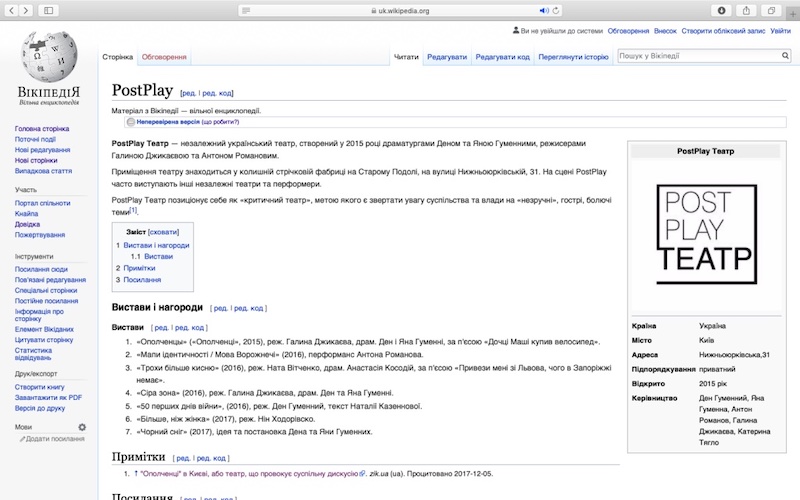Go forward with Safari's forward arrow
800x500 pixels.
[26, 10]
